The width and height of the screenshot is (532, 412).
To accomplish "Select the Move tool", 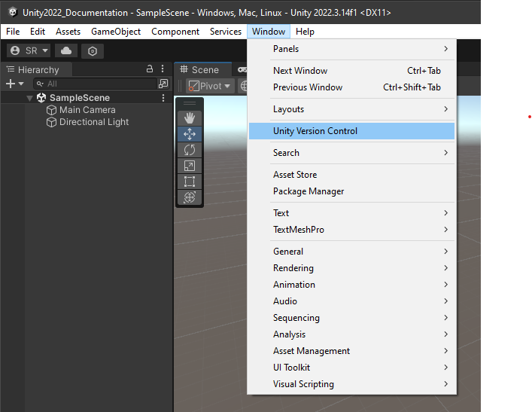I will [189, 133].
